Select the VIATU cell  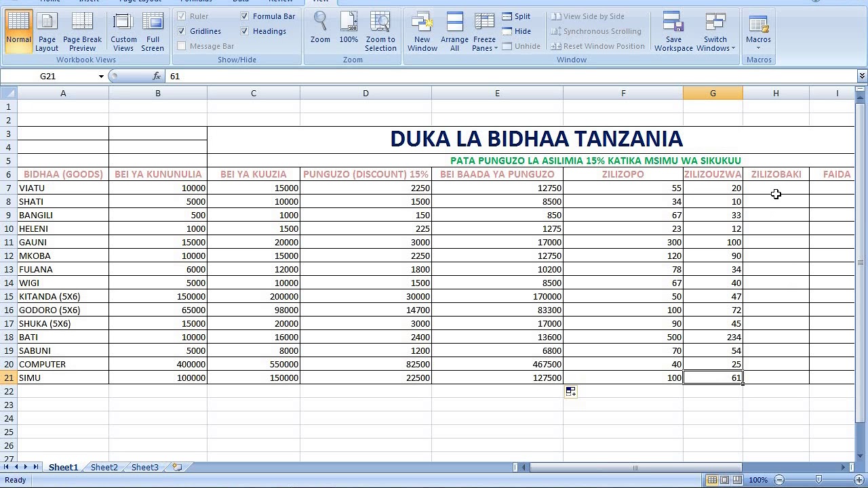pyautogui.click(x=63, y=188)
